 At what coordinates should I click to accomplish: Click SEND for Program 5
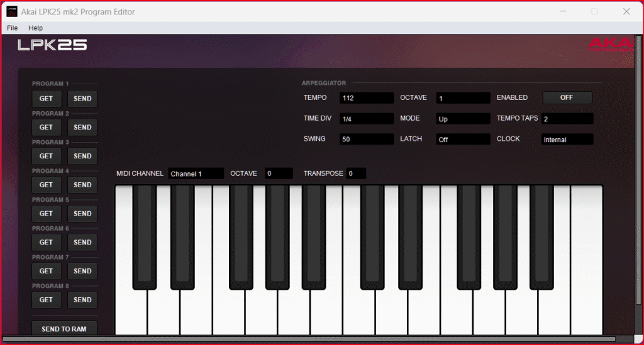tap(82, 213)
